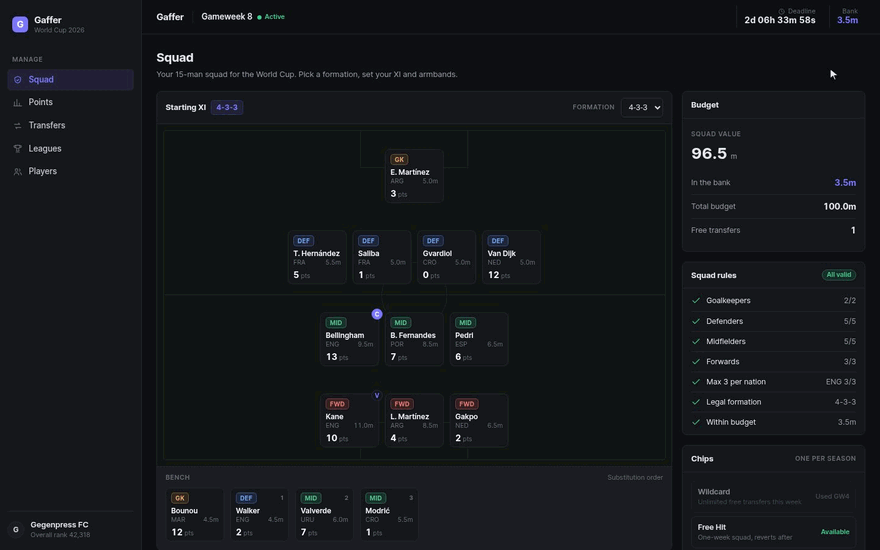Click the DEF badge on Walker card
Viewport: 880px width, 550px height.
point(246,498)
